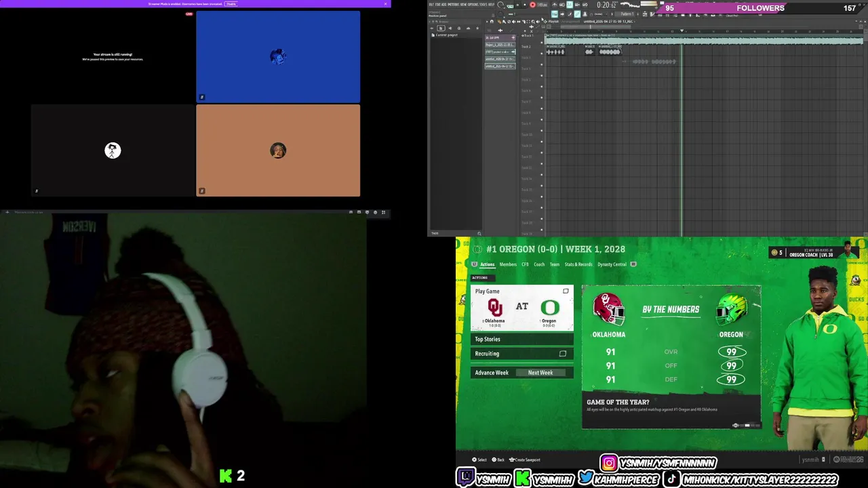Image resolution: width=868 pixels, height=488 pixels.
Task: Click the Back prompt in game footer
Action: (498, 460)
